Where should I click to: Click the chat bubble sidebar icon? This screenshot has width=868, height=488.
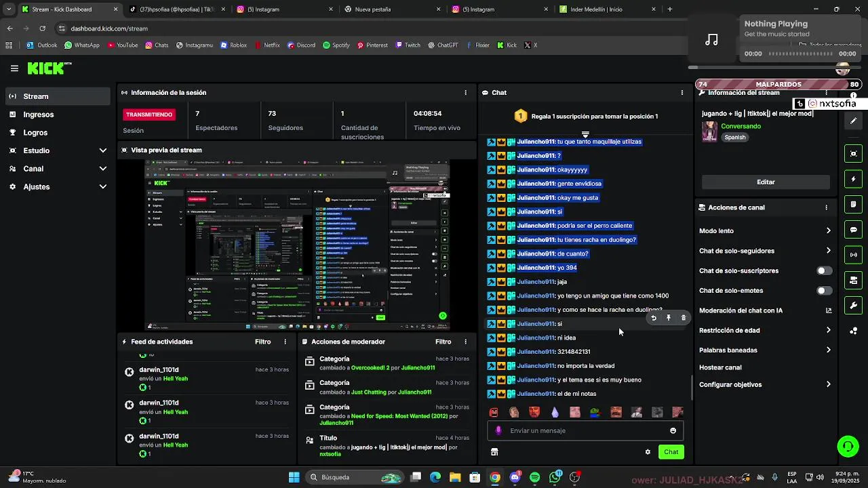[x=854, y=230]
